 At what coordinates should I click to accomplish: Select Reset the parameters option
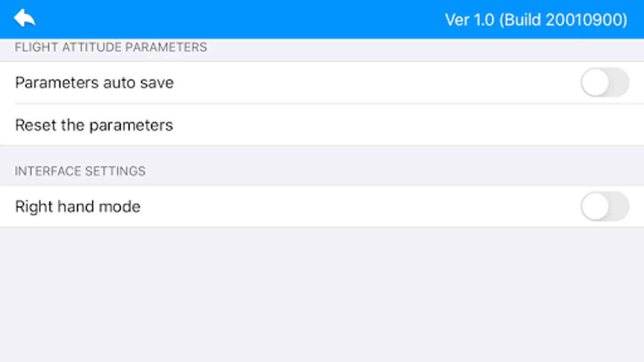322,125
